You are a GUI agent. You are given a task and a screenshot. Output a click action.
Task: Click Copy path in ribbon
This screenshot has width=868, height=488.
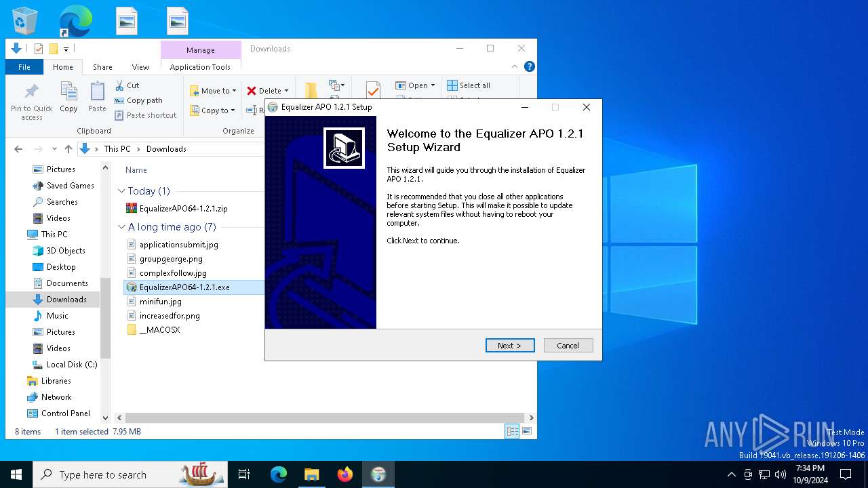pyautogui.click(x=139, y=100)
